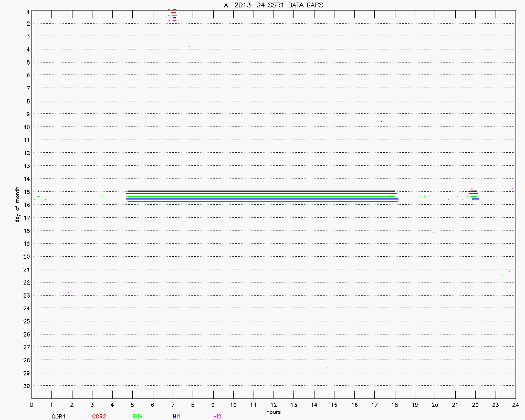Click the hour 18 tick label on x-axis
Viewport: 525px width, 420px height.
[395, 405]
